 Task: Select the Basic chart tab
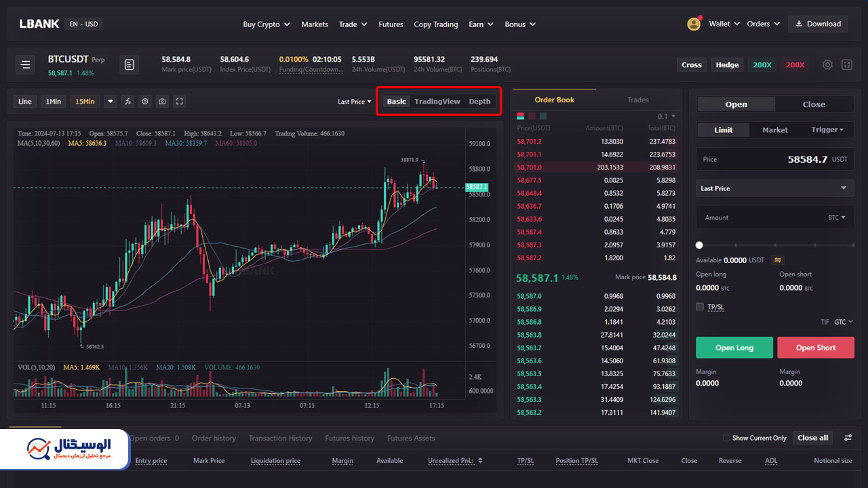pos(397,102)
